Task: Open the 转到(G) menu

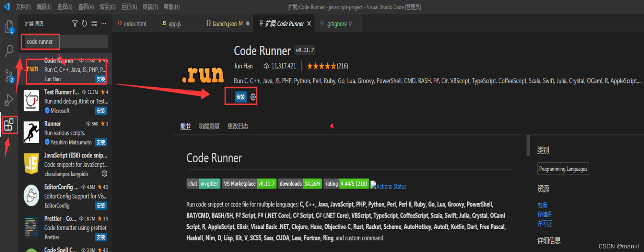Action: coord(108,7)
